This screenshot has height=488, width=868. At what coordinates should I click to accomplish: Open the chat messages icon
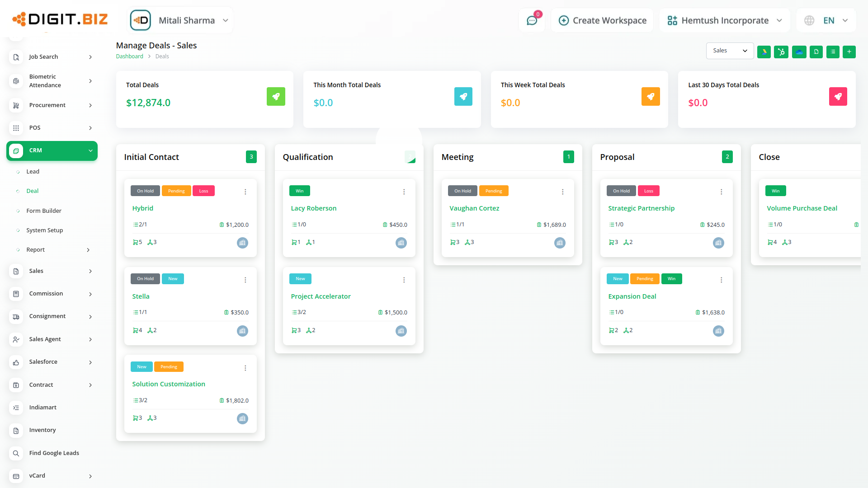532,20
